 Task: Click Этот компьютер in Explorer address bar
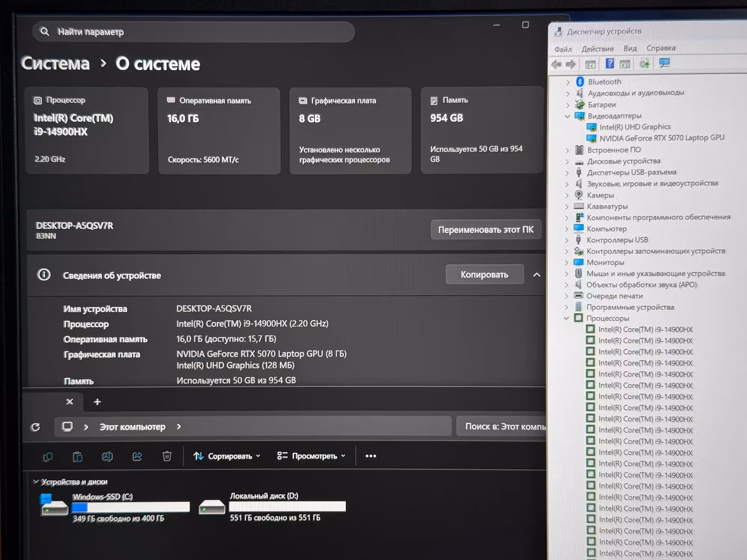[x=132, y=427]
